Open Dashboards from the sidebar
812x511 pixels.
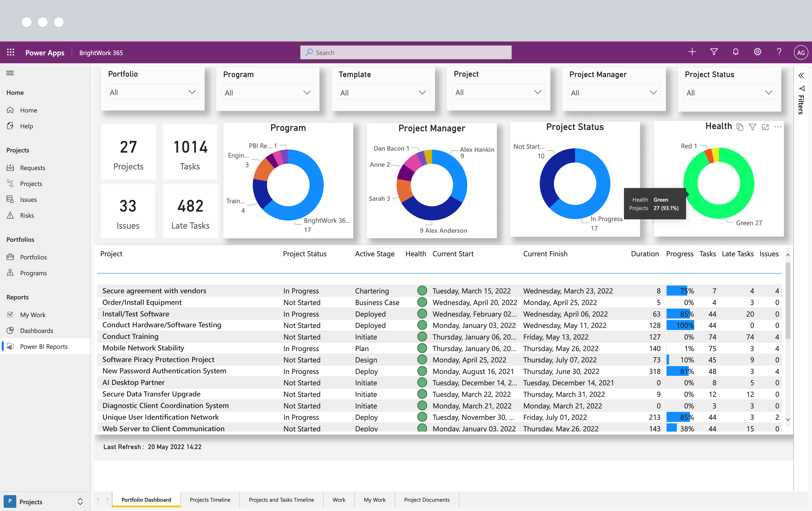36,330
